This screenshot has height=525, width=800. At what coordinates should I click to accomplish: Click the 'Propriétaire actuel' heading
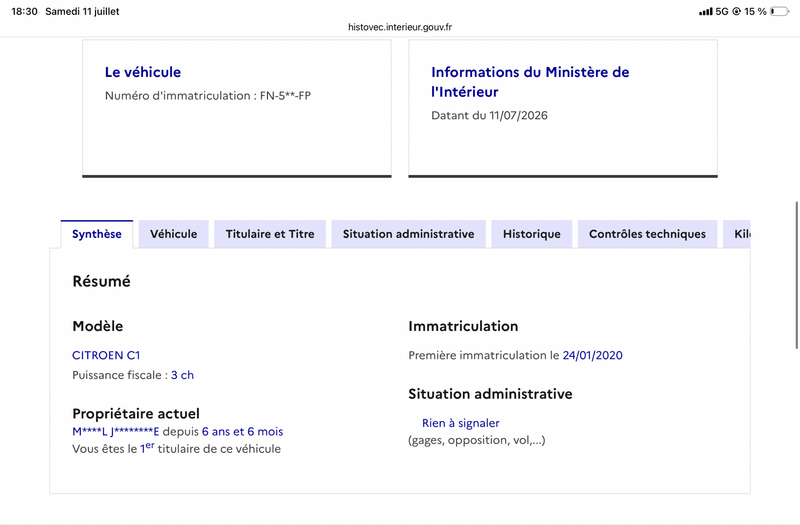tap(136, 413)
